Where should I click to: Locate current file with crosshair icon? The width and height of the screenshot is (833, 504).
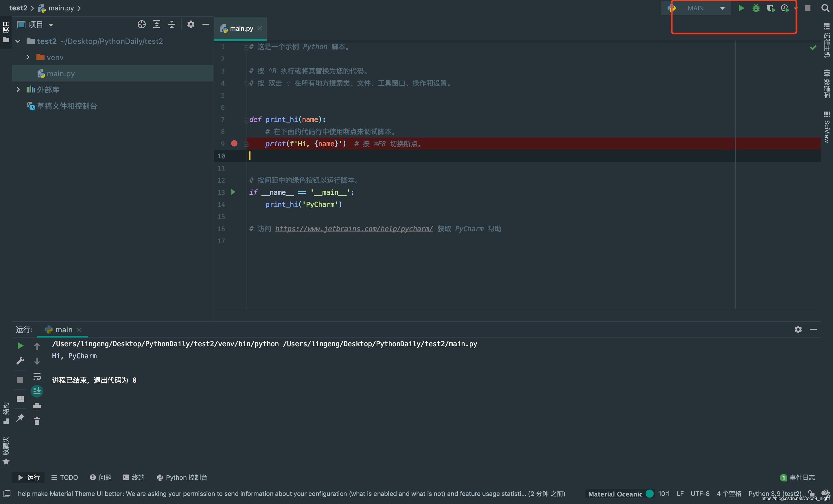pyautogui.click(x=142, y=24)
